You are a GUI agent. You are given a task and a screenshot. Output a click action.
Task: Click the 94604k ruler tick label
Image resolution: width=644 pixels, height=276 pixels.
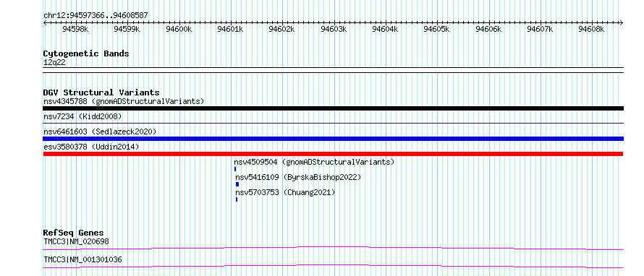tap(385, 29)
